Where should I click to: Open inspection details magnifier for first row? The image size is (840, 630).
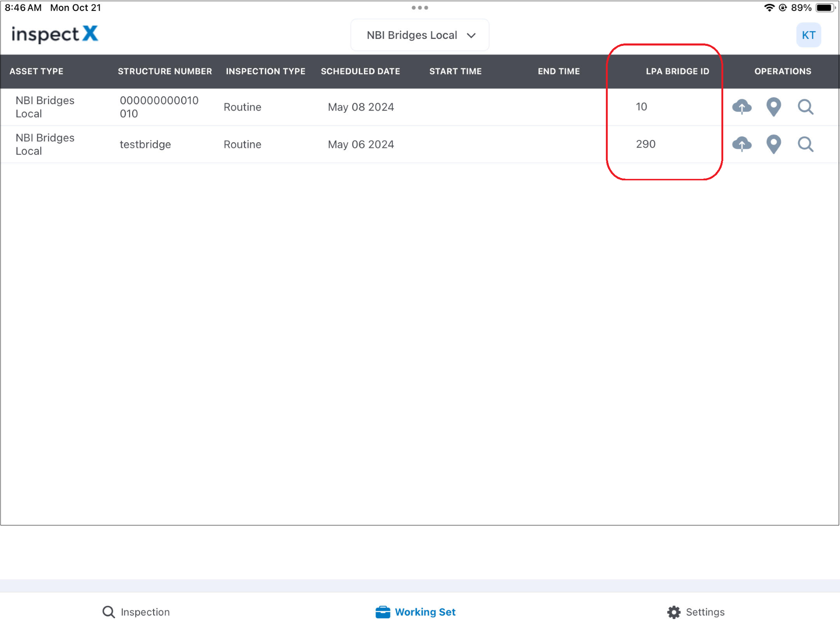[x=805, y=107]
